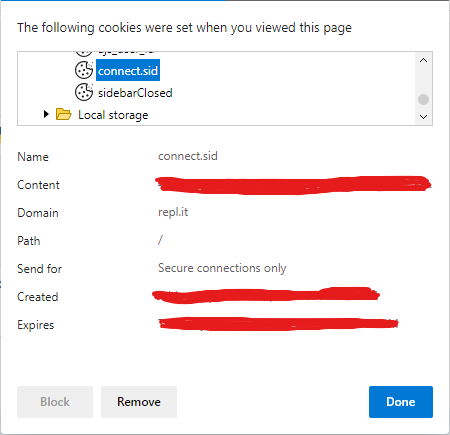The height and width of the screenshot is (435, 450).
Task: Select the connect.sid cookie entry
Action: 128,70
